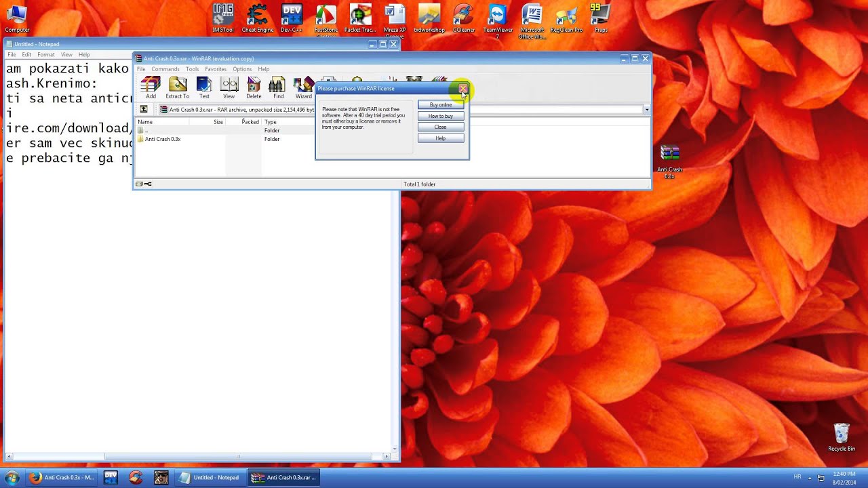The width and height of the screenshot is (868, 488).
Task: Click Help button in license dialog
Action: click(x=441, y=138)
